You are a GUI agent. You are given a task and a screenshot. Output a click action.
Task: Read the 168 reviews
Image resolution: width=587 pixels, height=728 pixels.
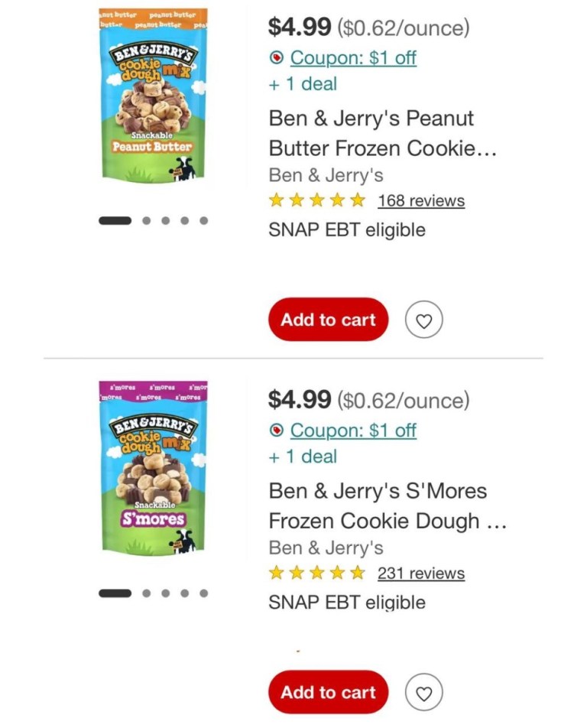point(420,201)
